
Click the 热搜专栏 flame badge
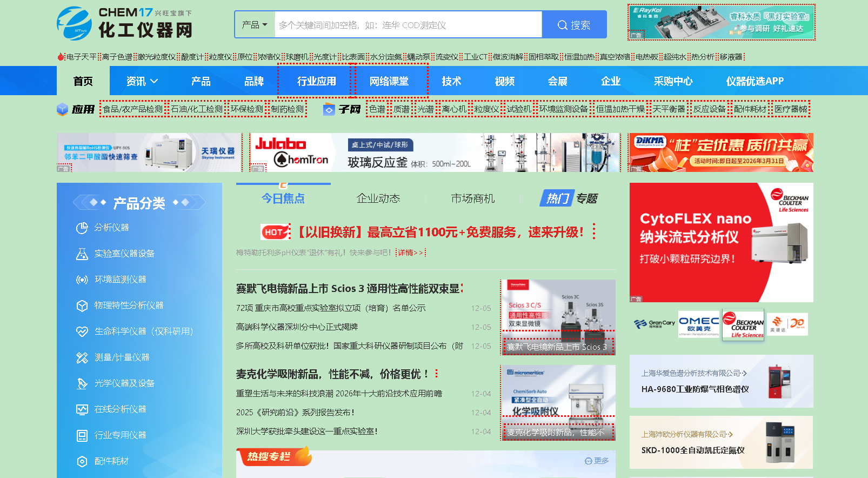[x=275, y=457]
